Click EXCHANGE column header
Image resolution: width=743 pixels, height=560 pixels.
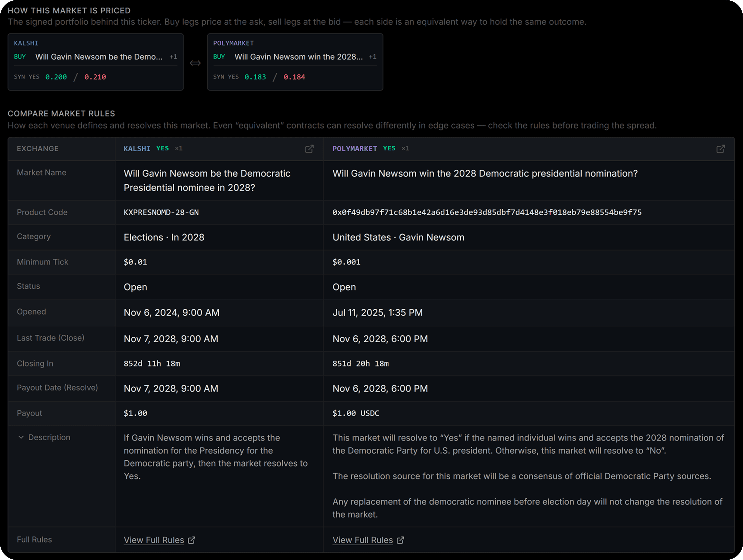38,149
